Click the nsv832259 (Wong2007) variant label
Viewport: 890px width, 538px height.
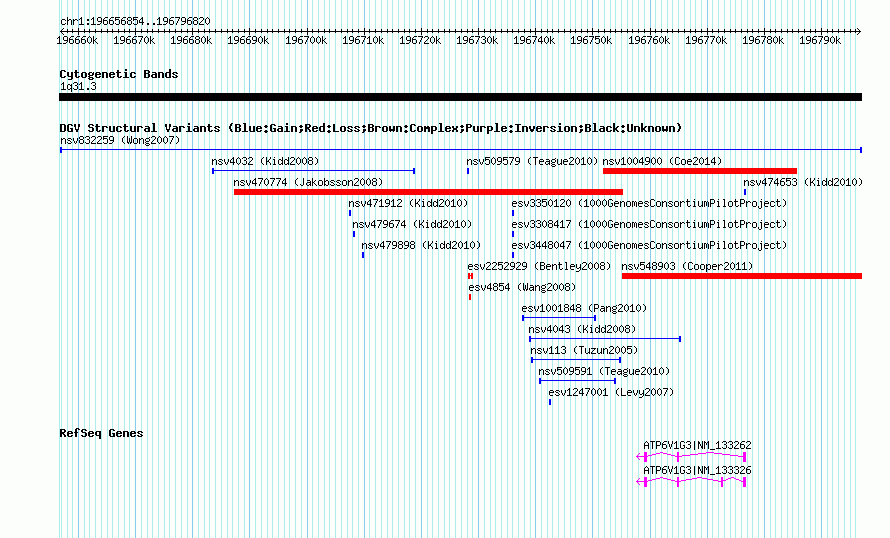pos(120,140)
